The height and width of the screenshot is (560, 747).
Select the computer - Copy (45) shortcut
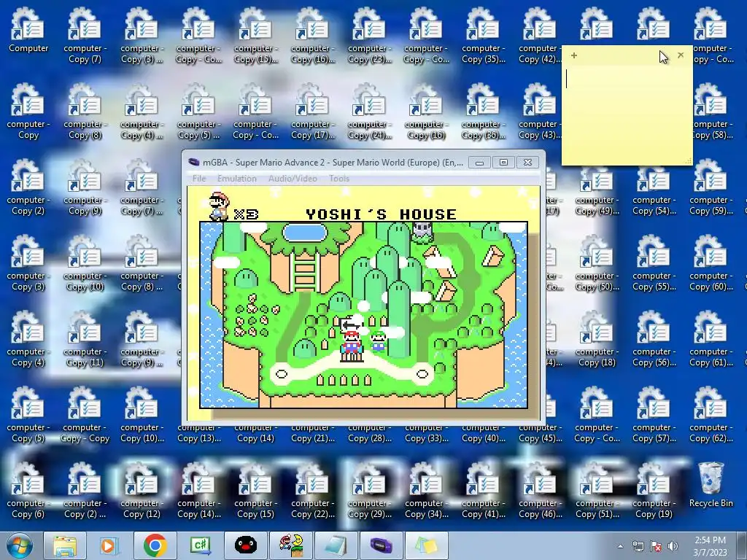540,434
